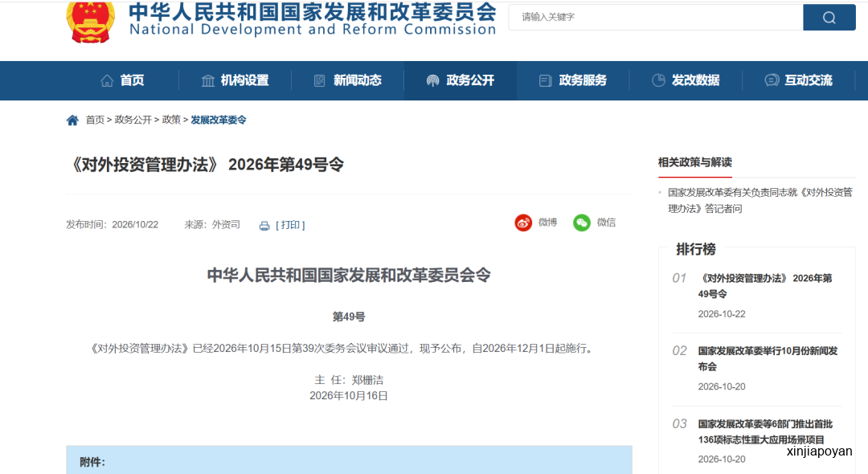Click the article title 对外投资管理办法 2026年第49号令

coord(206,165)
